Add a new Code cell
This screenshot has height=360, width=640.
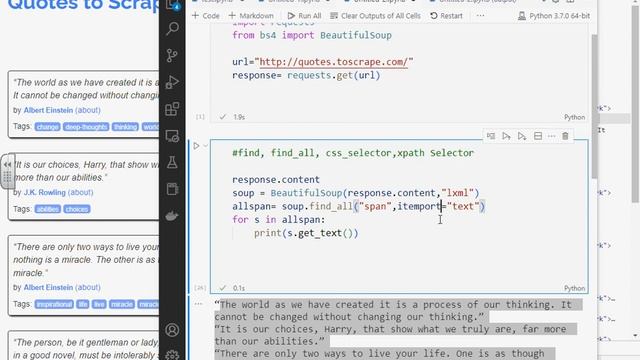pyautogui.click(x=206, y=16)
